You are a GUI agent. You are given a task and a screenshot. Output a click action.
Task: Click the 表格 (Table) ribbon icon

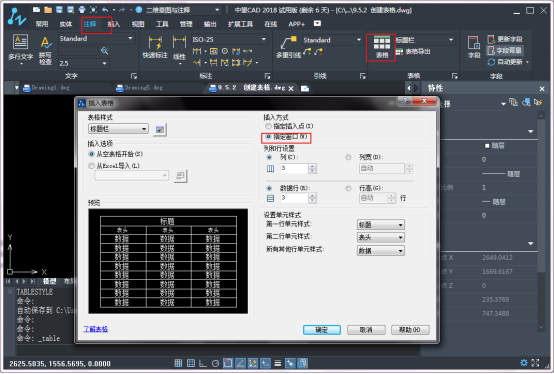point(382,47)
